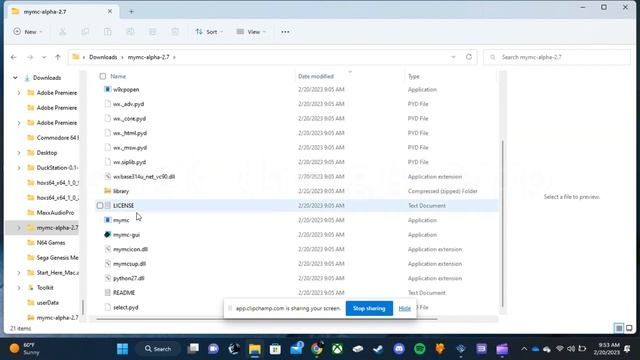Expand the Toolkit folder in sidebar
Viewport: 640px width, 360px height.
19,288
